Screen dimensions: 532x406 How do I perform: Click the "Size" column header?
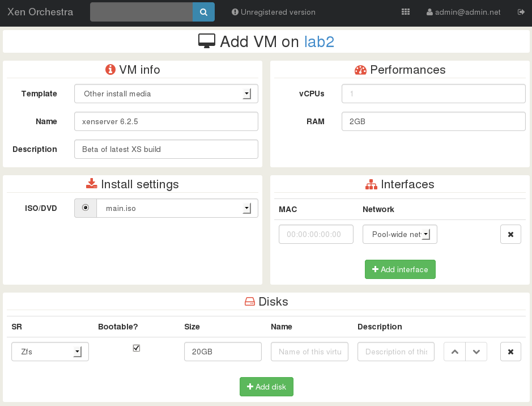[192, 327]
